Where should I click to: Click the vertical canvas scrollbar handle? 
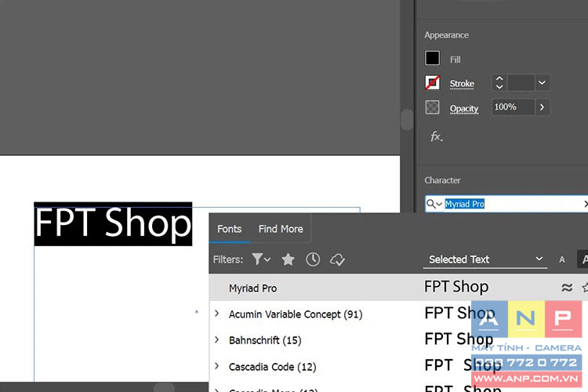pos(406,119)
